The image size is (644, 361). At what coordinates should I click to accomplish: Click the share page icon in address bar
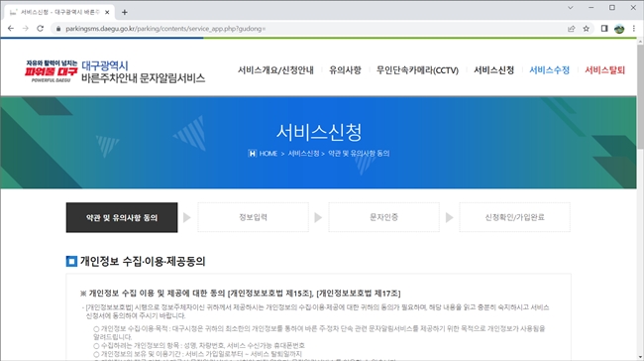571,29
